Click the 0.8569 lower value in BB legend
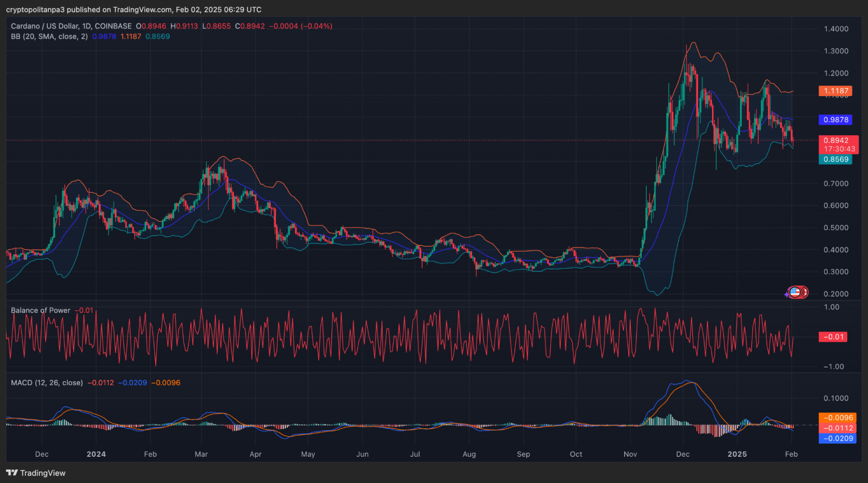The image size is (868, 483). pos(158,37)
